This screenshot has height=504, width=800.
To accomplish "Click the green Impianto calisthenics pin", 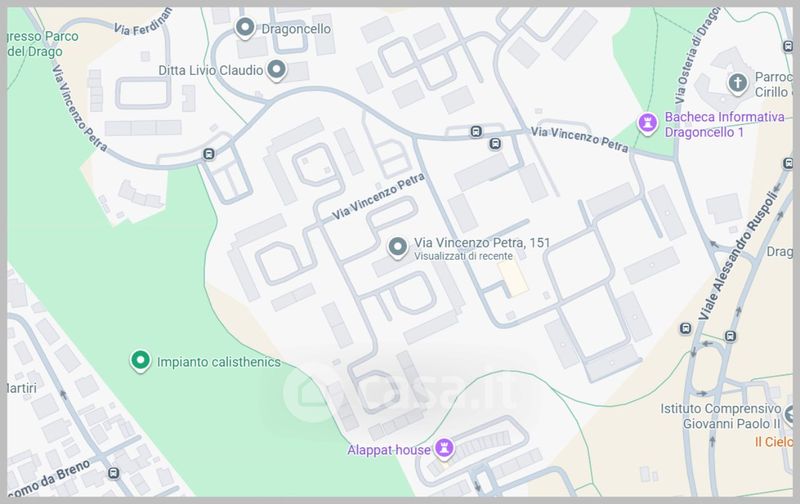I will pyautogui.click(x=140, y=361).
